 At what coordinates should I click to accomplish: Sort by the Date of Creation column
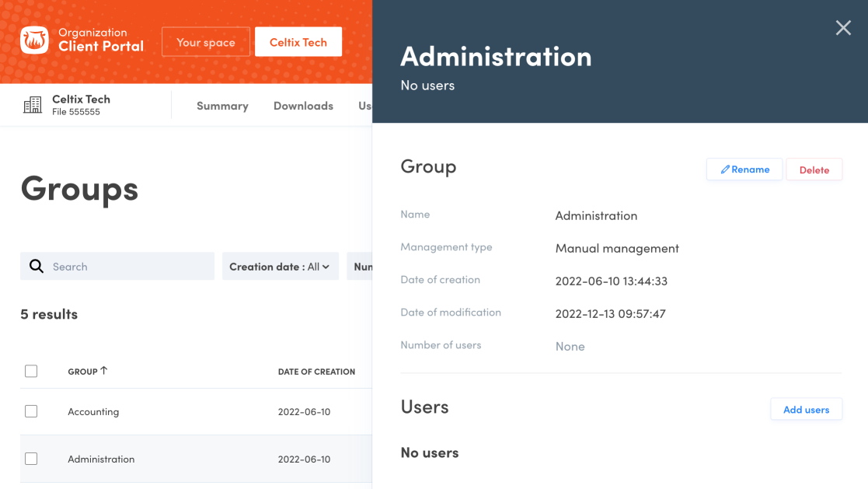click(x=316, y=372)
